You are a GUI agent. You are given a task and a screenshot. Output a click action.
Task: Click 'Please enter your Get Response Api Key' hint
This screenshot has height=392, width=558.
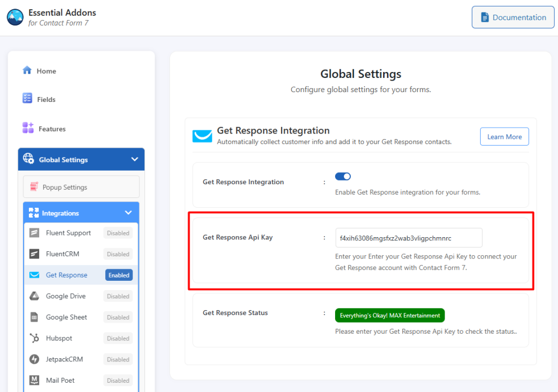coord(426,331)
